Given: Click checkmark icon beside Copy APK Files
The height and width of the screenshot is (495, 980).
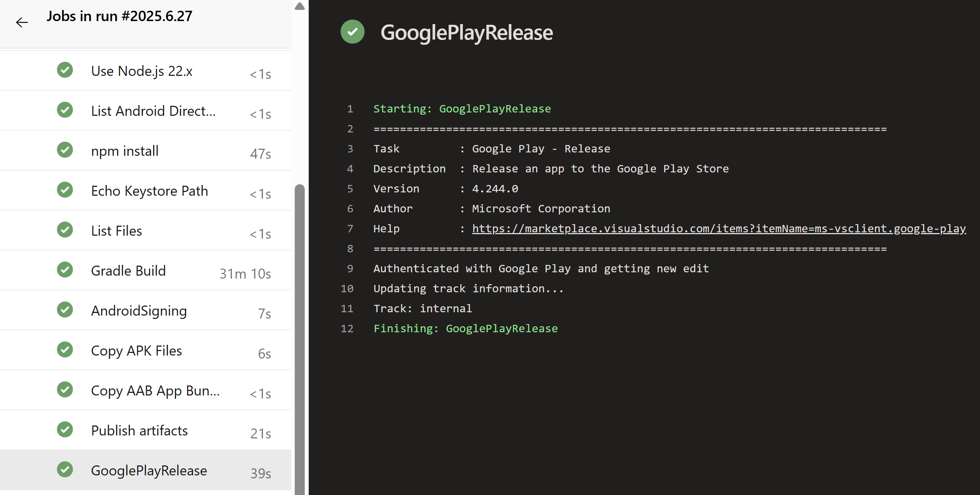Looking at the screenshot, I should 65,350.
